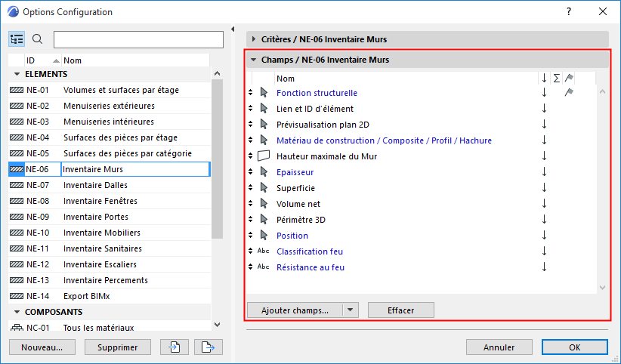
Task: Click the tree view mode icon
Action: (x=17, y=39)
